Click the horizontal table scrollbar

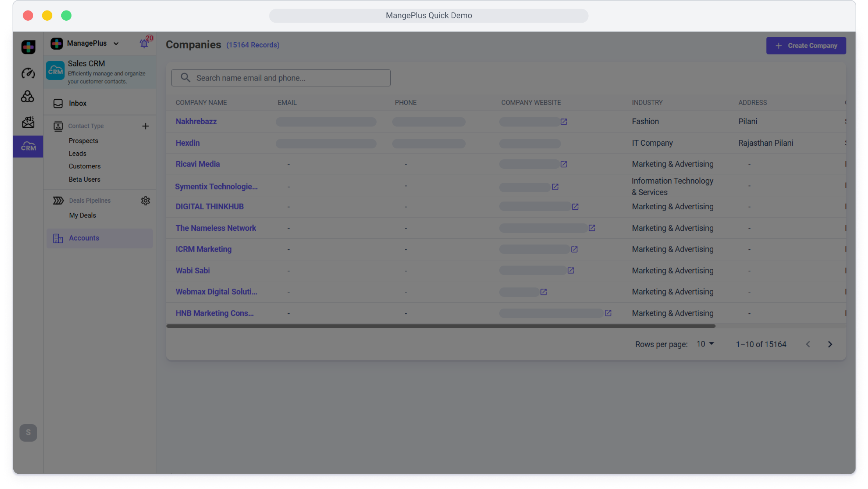441,326
